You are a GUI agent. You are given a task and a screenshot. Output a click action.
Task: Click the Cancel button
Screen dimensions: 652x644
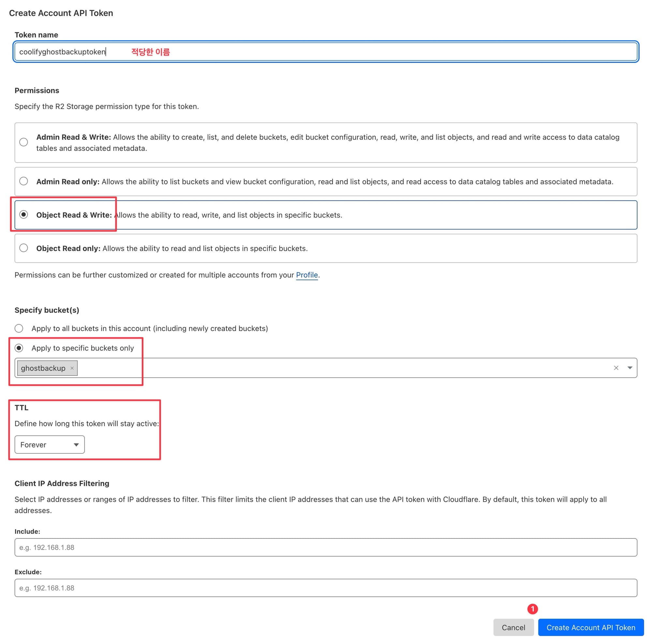[513, 627]
